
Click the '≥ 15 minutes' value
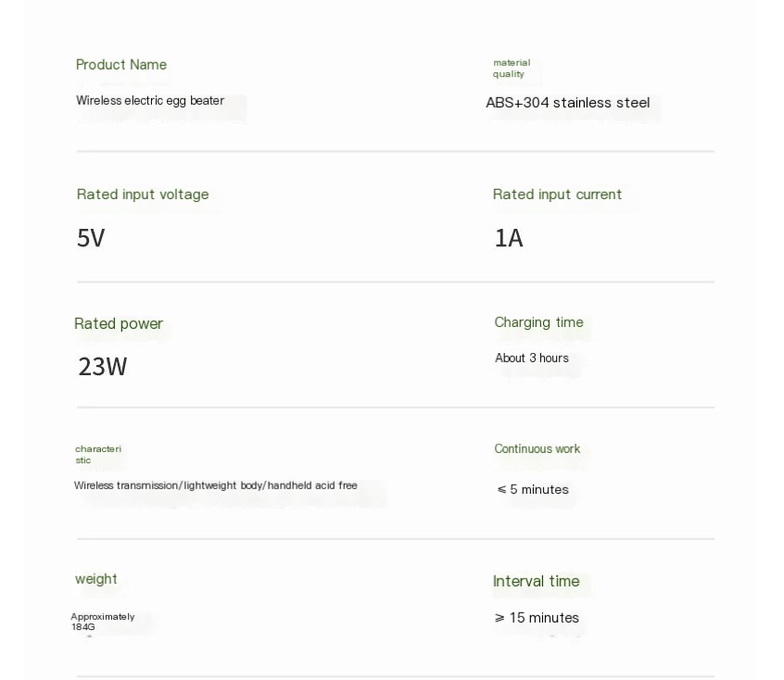pos(537,618)
